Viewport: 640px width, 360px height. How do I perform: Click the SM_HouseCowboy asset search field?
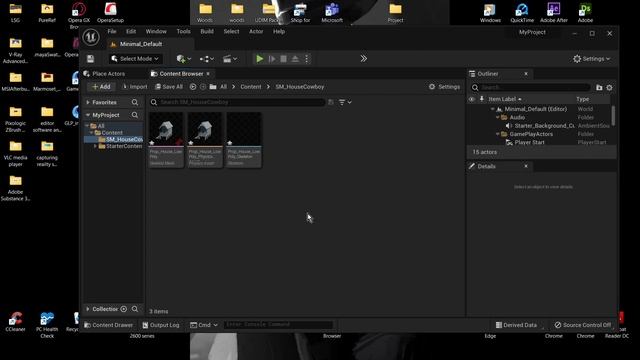tap(237, 102)
